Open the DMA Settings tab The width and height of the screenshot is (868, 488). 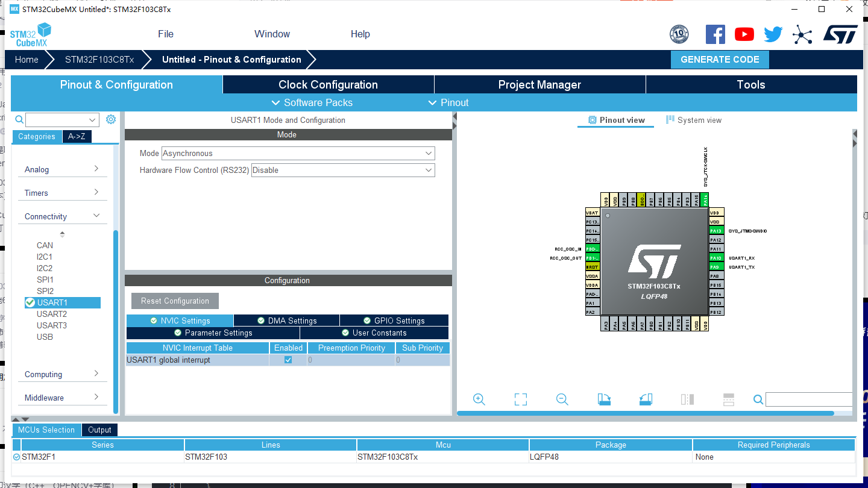pyautogui.click(x=287, y=321)
